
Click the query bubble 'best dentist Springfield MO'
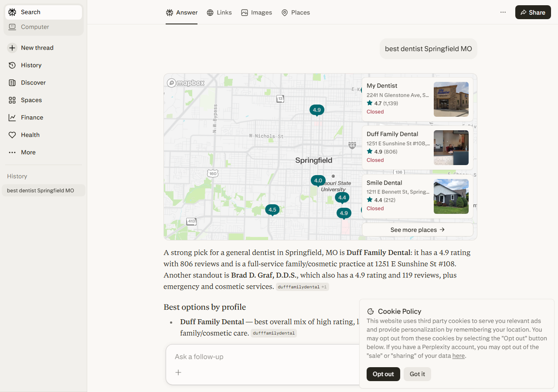pos(429,49)
